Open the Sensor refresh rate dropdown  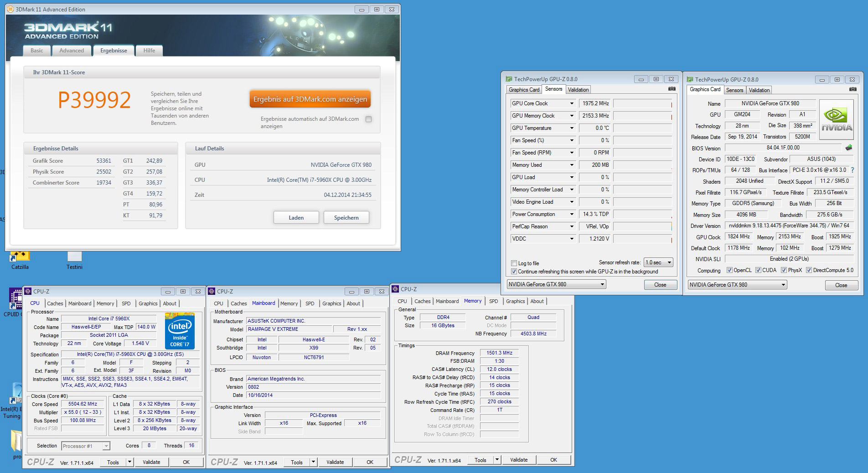pos(658,262)
